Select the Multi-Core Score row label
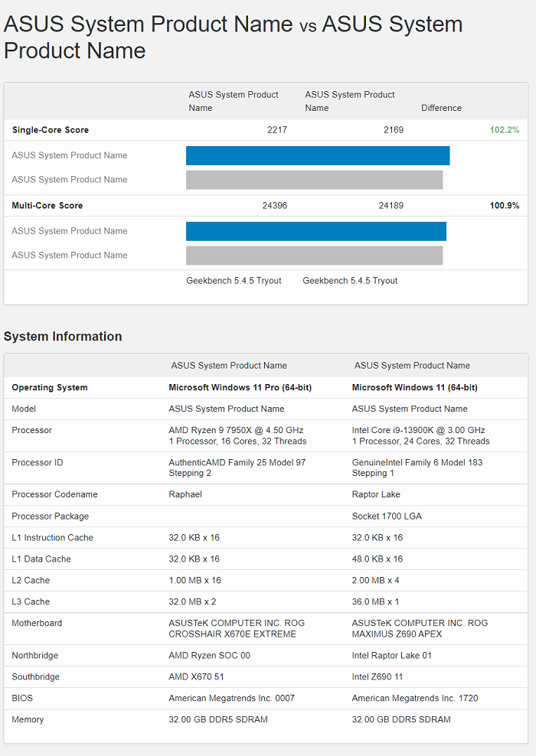This screenshot has height=756, width=536. point(47,206)
